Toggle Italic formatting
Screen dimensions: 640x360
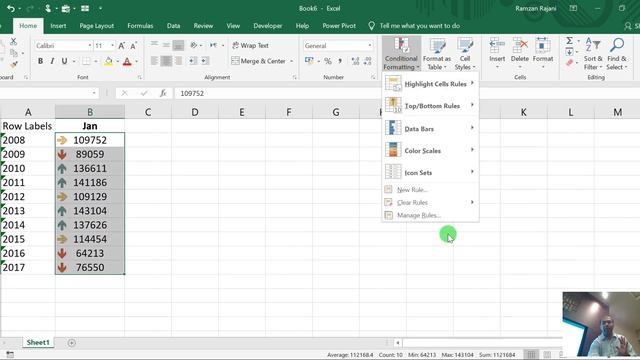[52, 61]
